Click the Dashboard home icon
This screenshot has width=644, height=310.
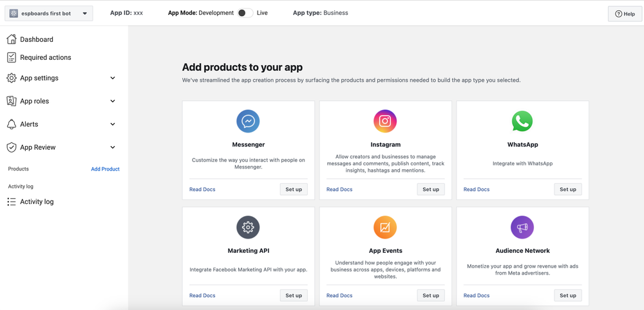12,39
